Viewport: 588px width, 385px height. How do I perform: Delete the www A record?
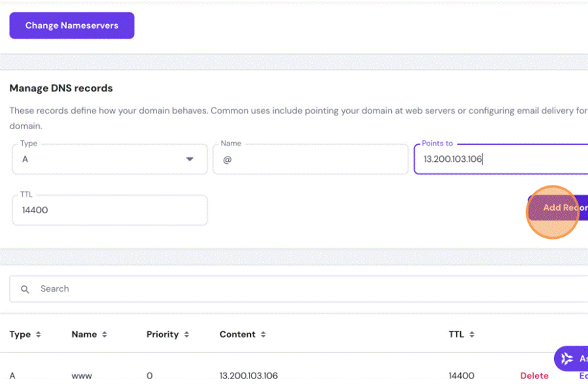(534, 375)
